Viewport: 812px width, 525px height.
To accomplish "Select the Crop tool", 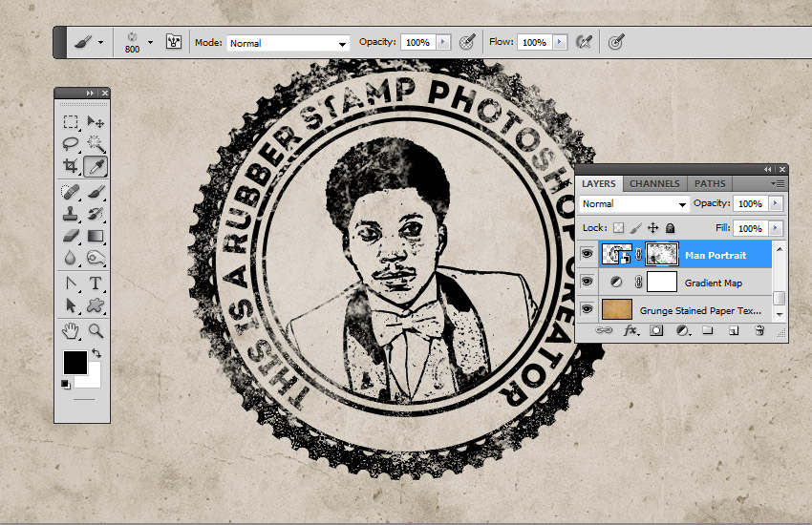I will [71, 167].
